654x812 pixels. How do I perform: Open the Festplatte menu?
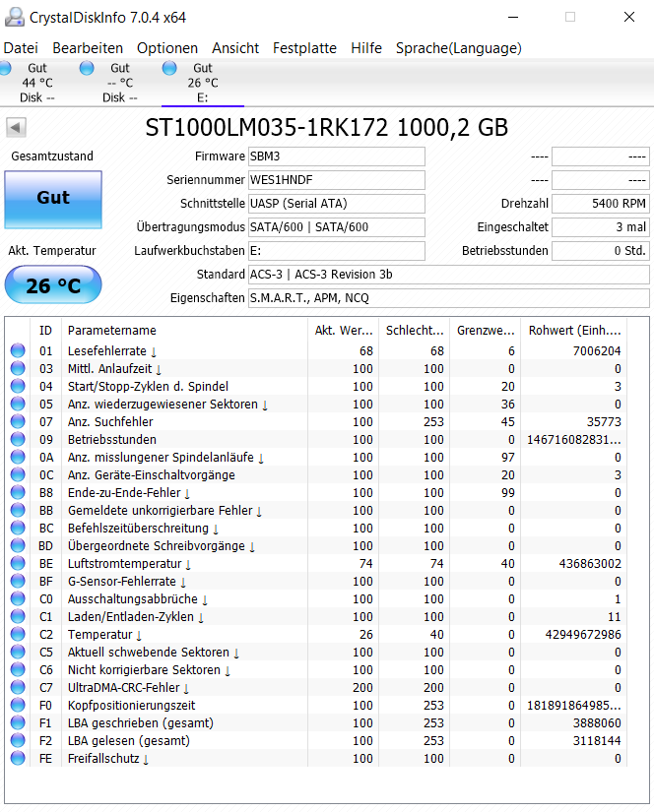pyautogui.click(x=304, y=48)
